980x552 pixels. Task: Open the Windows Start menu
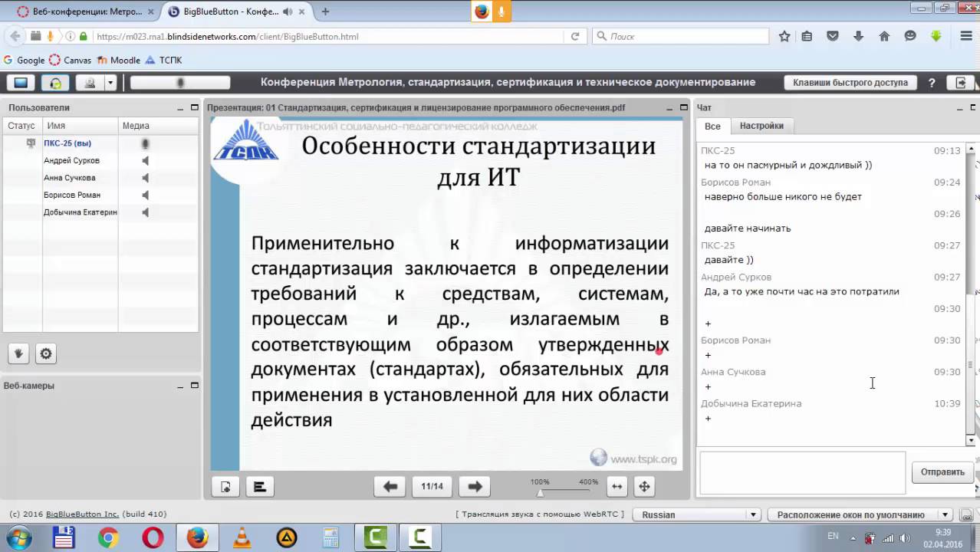(x=19, y=537)
